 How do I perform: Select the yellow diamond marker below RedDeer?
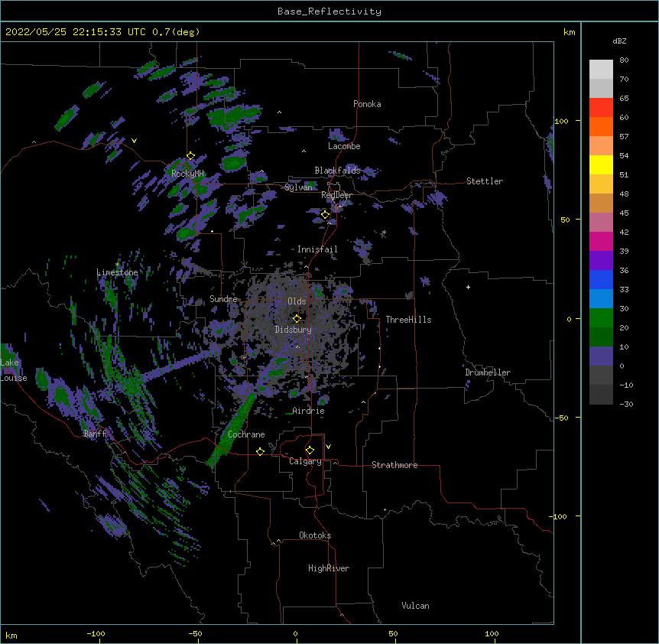click(x=325, y=214)
